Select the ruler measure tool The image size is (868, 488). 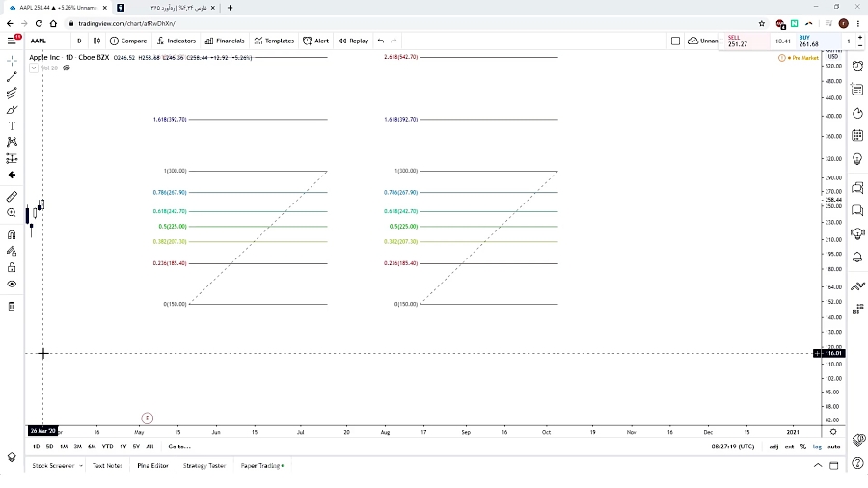[12, 197]
